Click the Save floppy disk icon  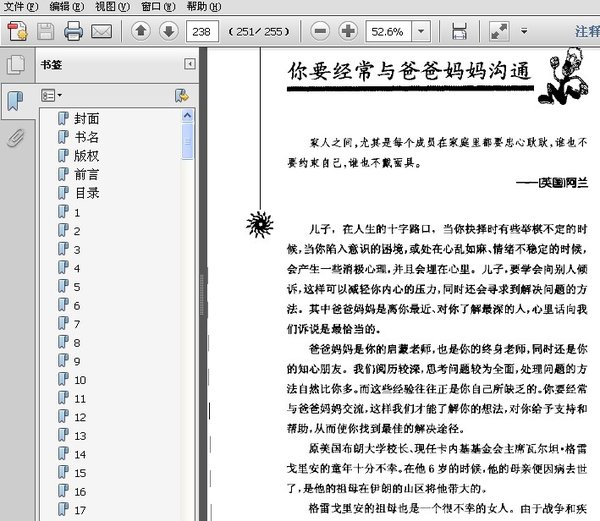(46, 31)
